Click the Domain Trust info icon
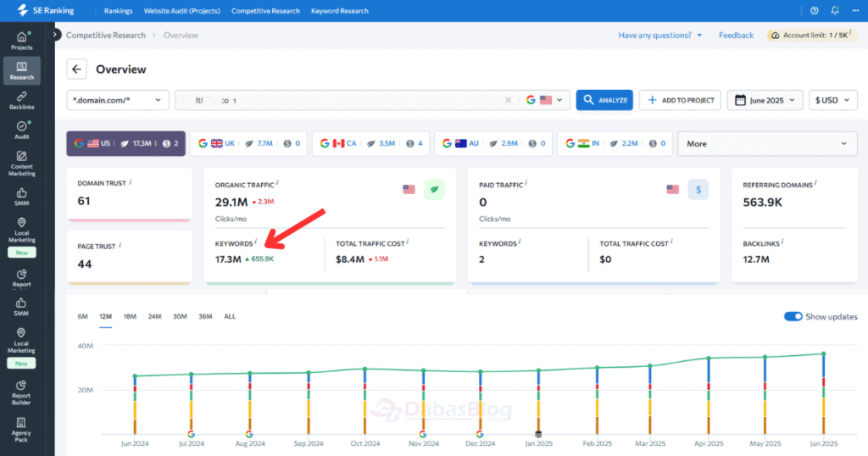Screen dimensions: 868x456 [130, 182]
